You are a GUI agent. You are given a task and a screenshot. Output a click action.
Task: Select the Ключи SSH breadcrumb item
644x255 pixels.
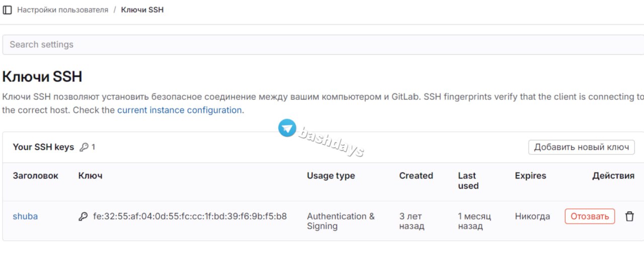point(142,10)
